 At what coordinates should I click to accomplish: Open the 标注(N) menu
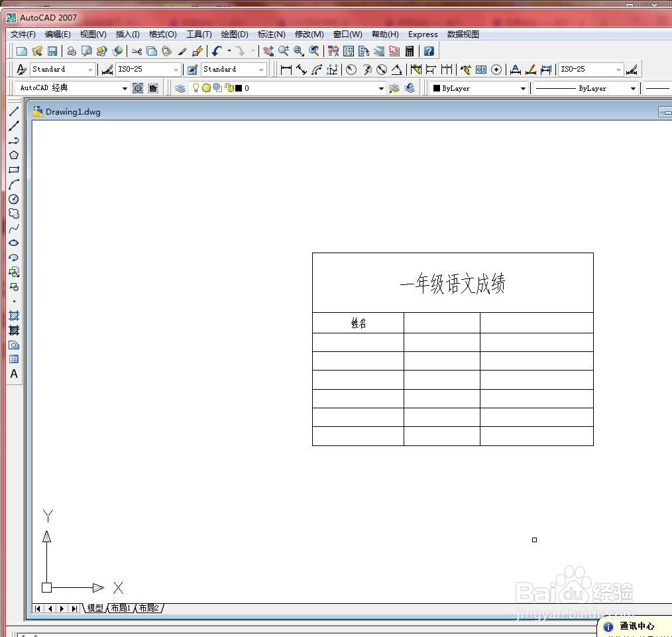click(271, 34)
